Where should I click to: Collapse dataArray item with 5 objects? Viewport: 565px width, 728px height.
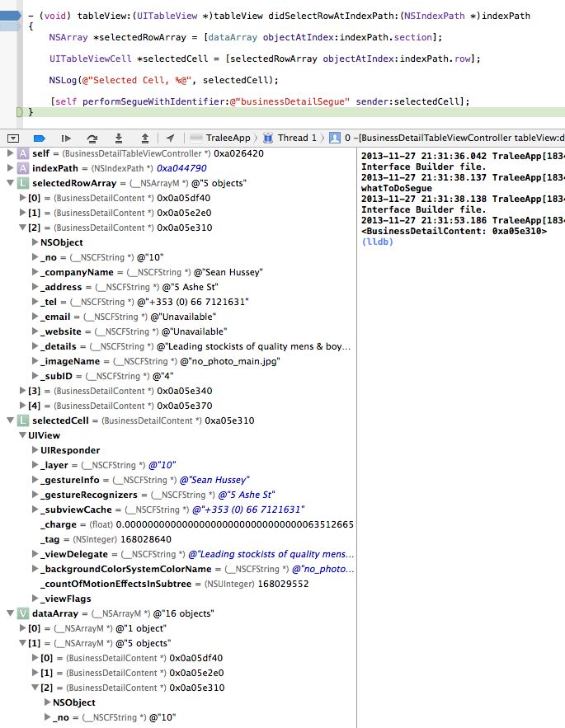22,644
